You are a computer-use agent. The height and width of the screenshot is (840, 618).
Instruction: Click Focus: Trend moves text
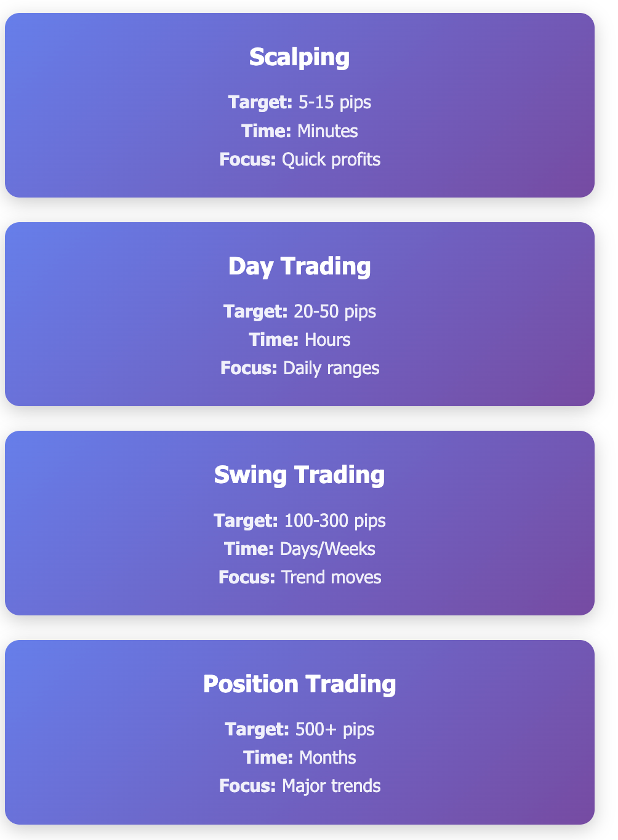click(300, 577)
